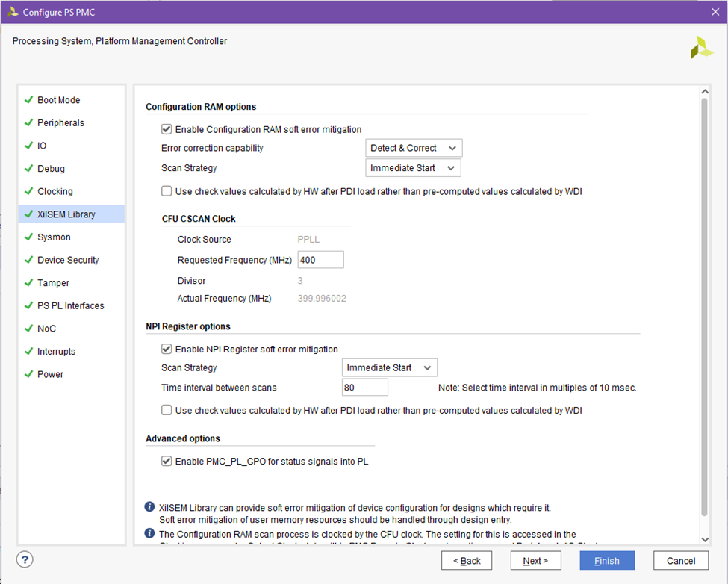Click the first info icon about XilSEM Library
Image resolution: width=728 pixels, height=584 pixels.
[x=150, y=507]
